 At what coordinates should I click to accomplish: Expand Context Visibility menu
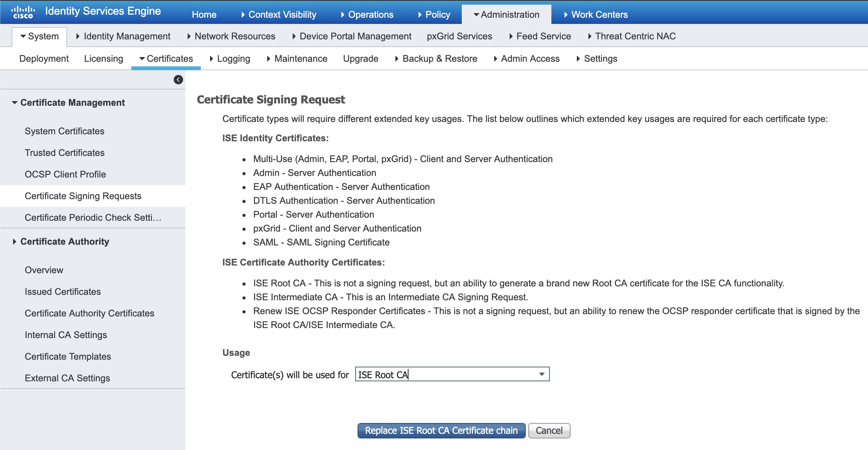(x=279, y=15)
